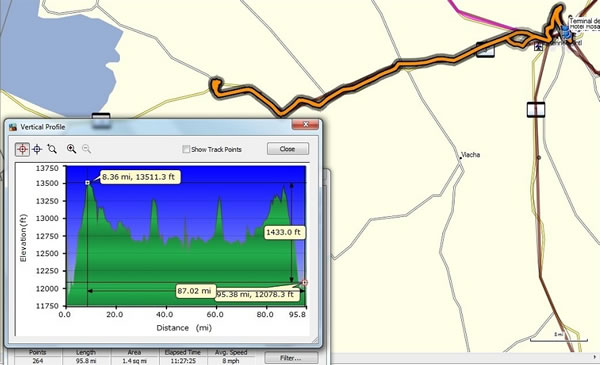Click the grayed zoom out magnifier

tap(86, 149)
